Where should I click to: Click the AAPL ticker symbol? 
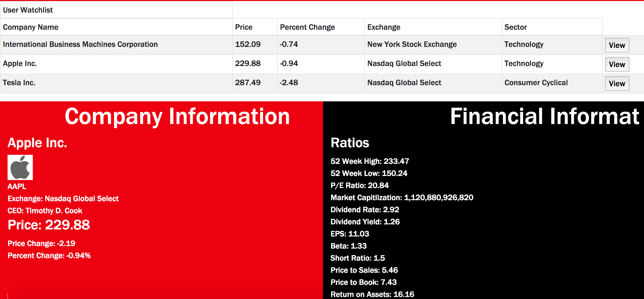click(17, 186)
